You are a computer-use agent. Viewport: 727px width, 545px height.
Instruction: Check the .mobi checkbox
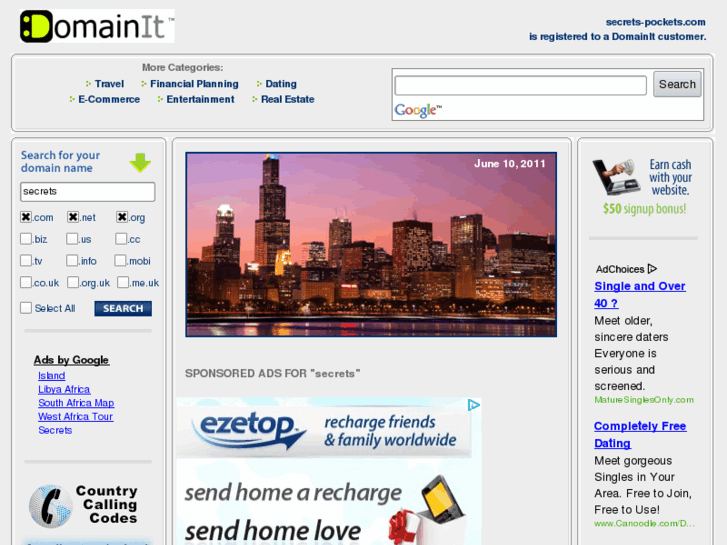tap(120, 260)
